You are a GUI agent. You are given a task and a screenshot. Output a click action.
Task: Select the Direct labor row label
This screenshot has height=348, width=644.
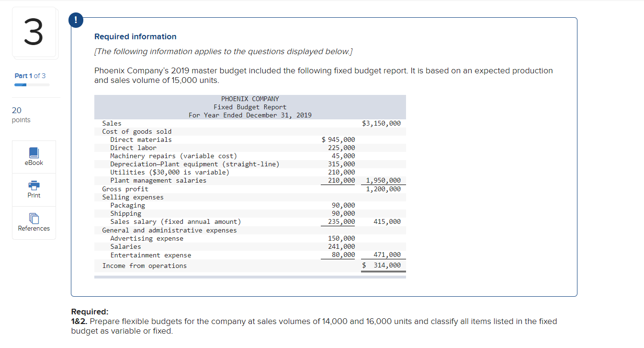point(133,148)
